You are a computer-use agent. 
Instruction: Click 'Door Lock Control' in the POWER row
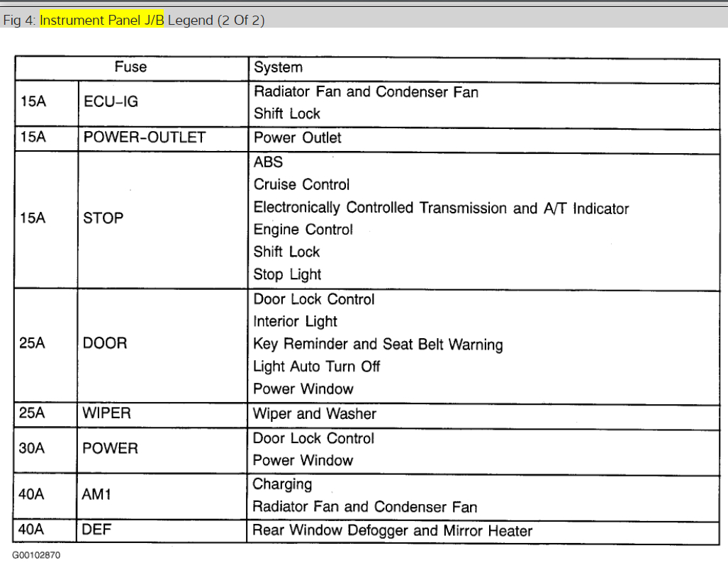[x=313, y=439]
